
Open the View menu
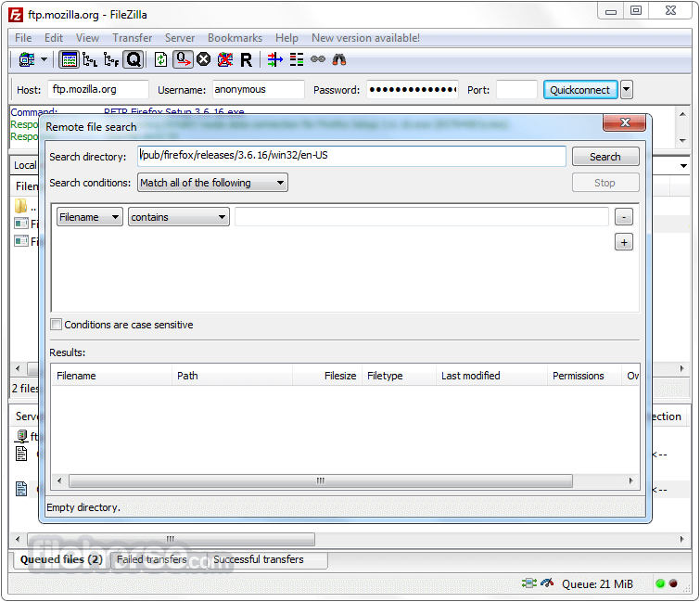(87, 38)
